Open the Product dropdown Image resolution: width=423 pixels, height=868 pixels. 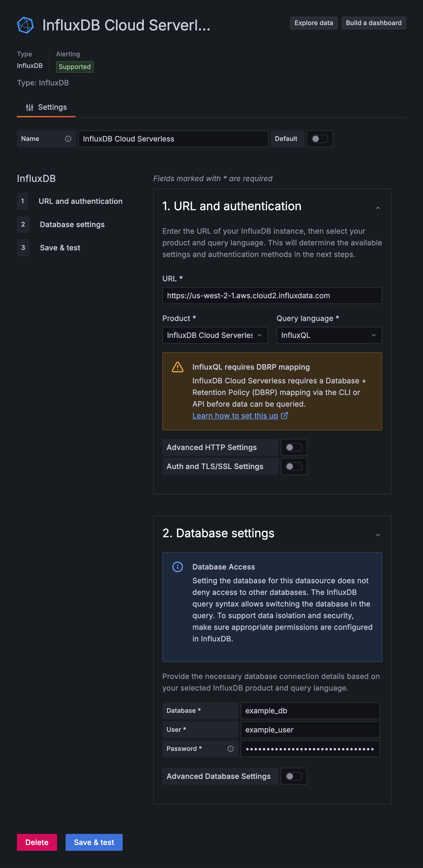coord(215,335)
